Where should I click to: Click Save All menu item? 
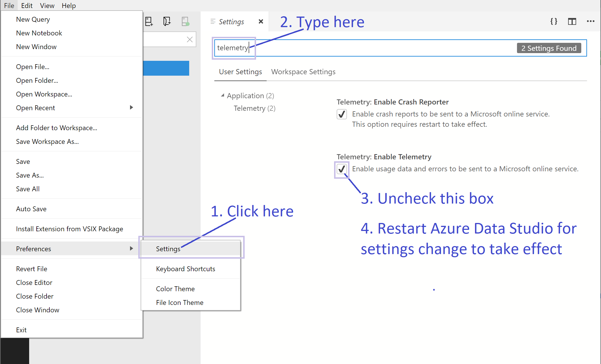click(x=72, y=189)
